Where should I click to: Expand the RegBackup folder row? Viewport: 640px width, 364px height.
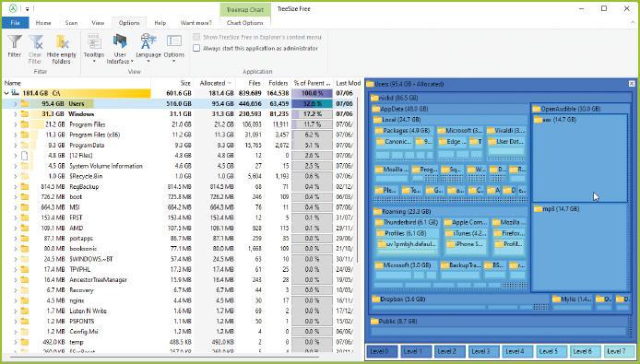16,186
